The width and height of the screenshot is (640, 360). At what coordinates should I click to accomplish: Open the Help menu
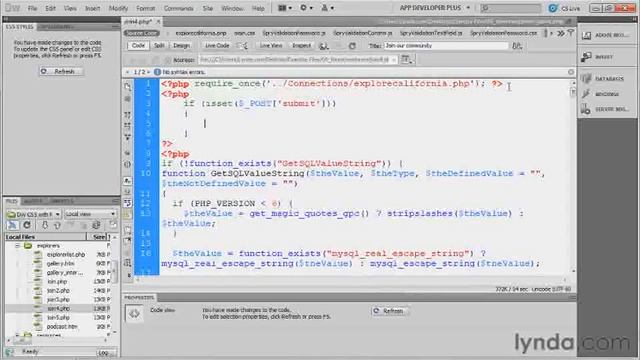[258, 8]
